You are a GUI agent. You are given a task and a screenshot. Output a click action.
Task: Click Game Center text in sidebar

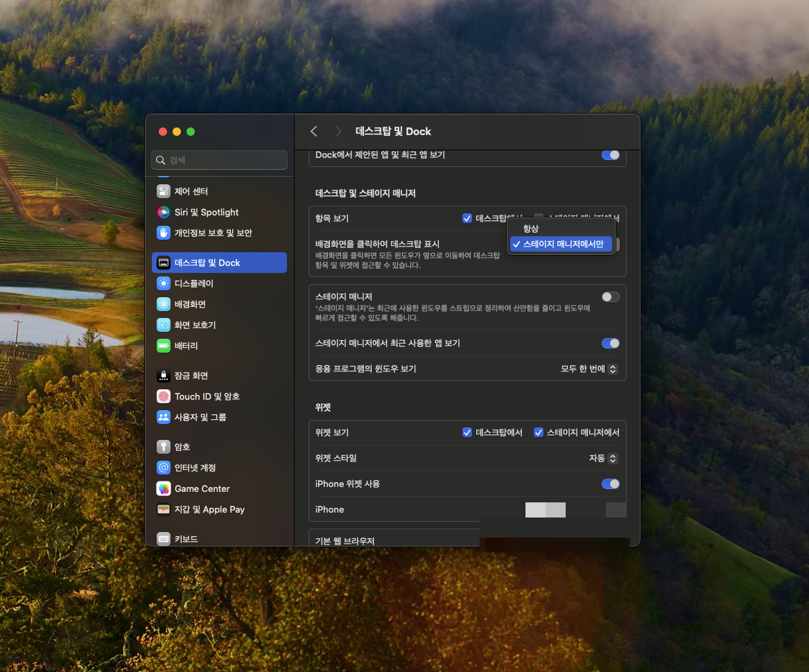click(202, 488)
